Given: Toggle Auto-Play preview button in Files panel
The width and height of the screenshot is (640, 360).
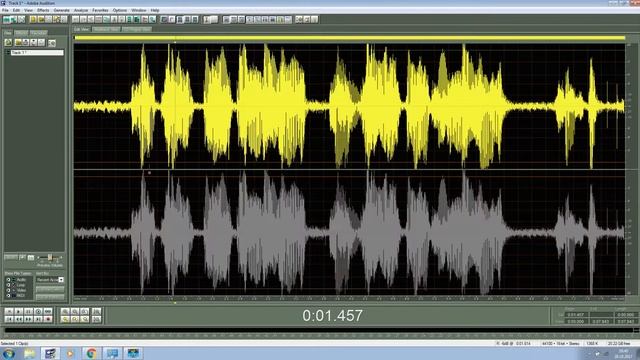Looking at the screenshot, I should point(31,257).
